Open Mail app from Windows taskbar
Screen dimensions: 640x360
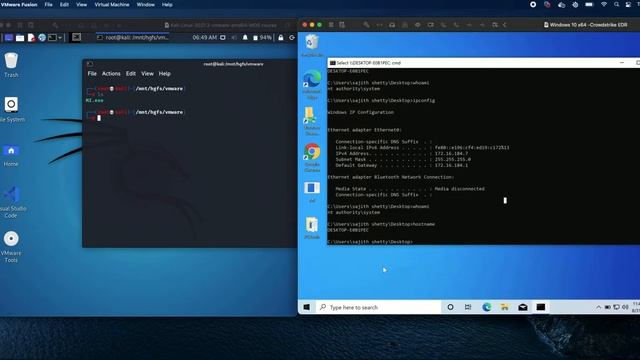(522, 307)
